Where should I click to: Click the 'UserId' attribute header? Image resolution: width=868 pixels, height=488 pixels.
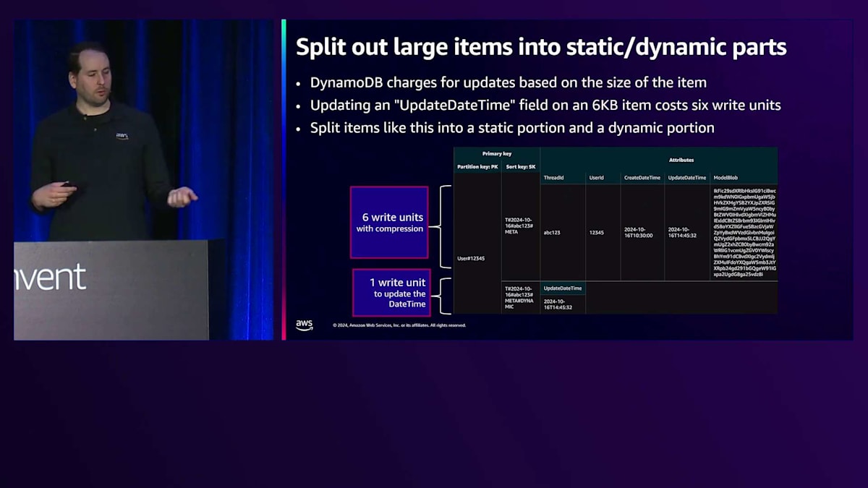coord(597,178)
